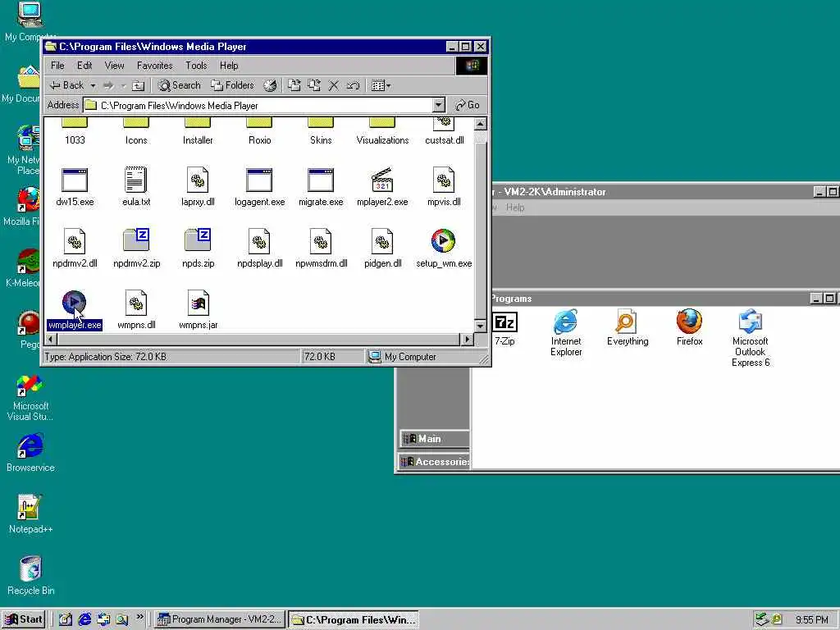This screenshot has height=630, width=840.
Task: Open the Favorites menu
Action: (x=155, y=66)
